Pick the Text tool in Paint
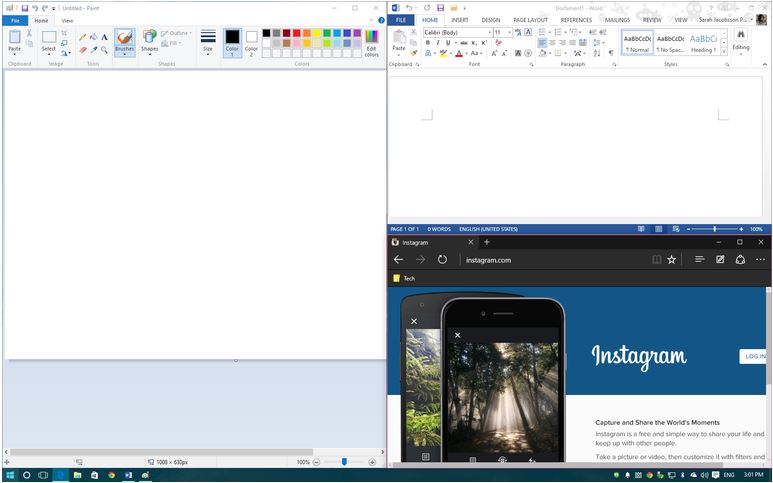 click(105, 37)
